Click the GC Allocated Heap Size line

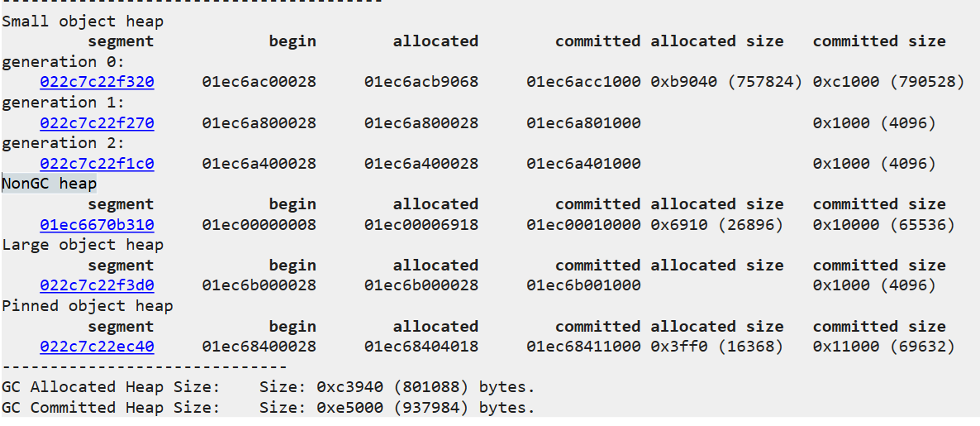pos(269,387)
